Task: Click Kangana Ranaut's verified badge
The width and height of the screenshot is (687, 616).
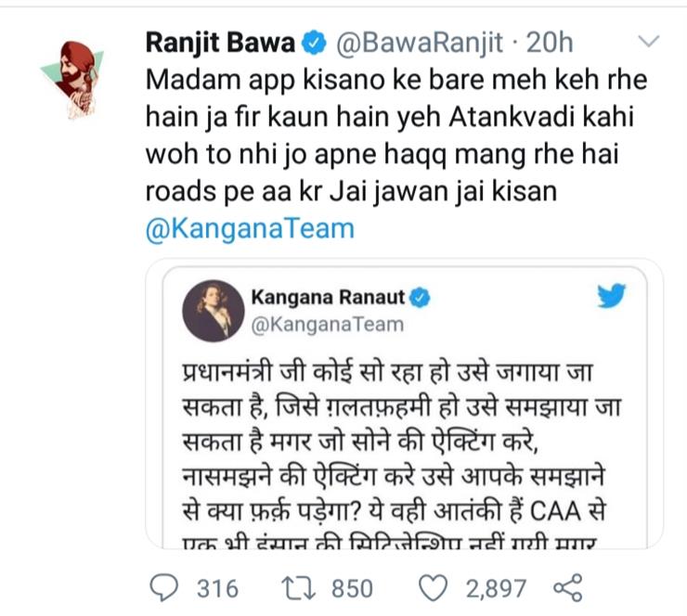Action: tap(420, 298)
